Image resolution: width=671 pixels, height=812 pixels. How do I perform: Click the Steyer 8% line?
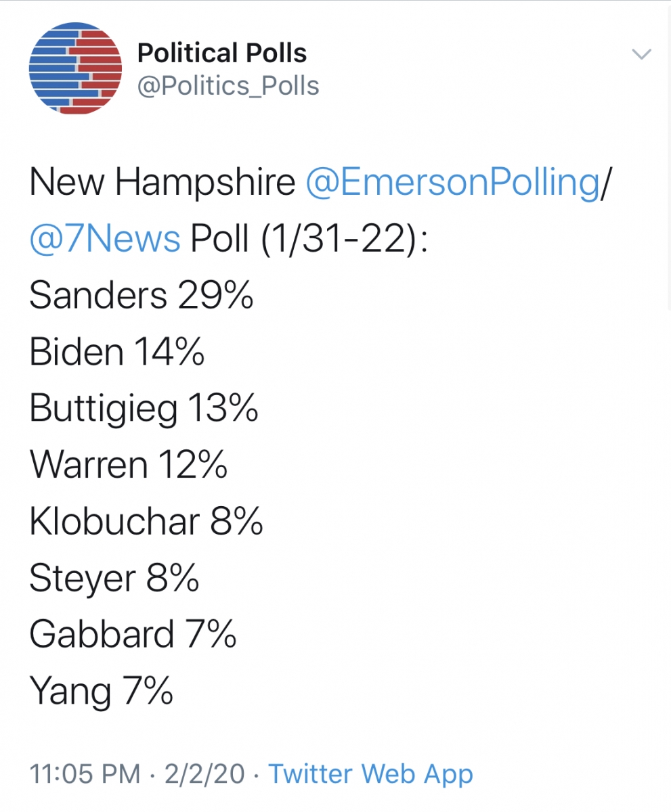click(x=114, y=579)
